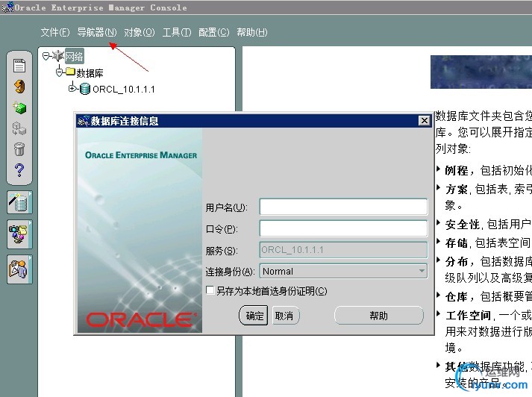Open the 帮助(H) menu

252,32
